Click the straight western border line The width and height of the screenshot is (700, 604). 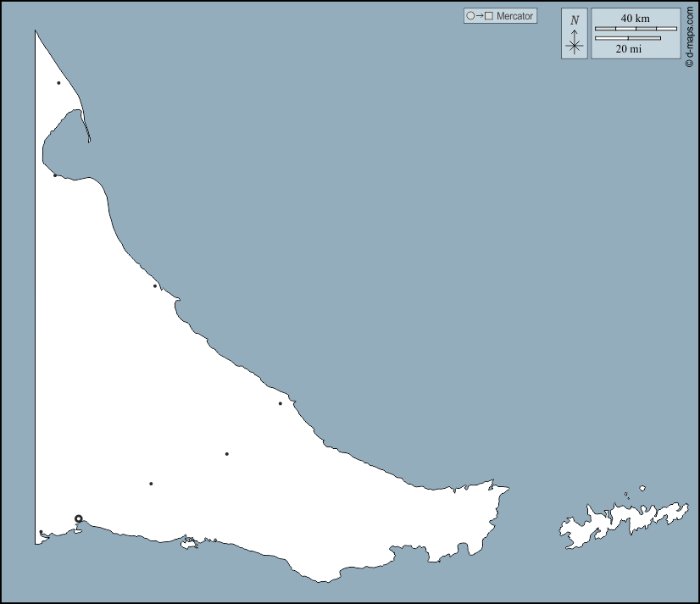[x=36, y=296]
